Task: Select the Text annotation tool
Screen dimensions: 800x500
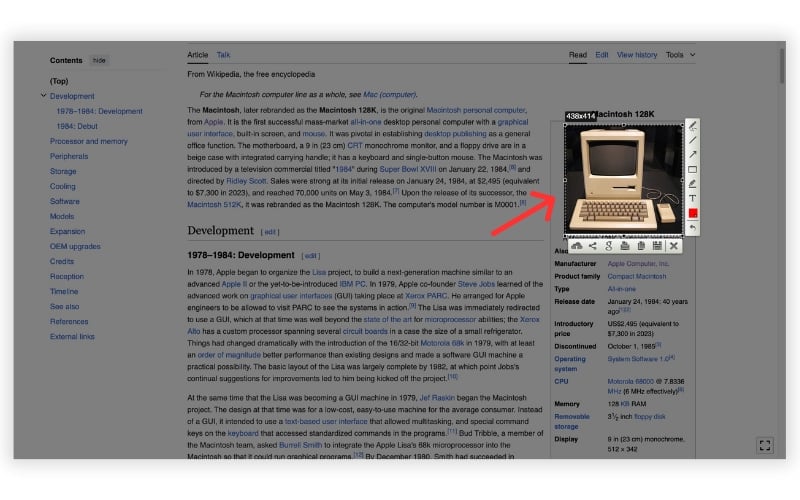Action: click(x=692, y=198)
